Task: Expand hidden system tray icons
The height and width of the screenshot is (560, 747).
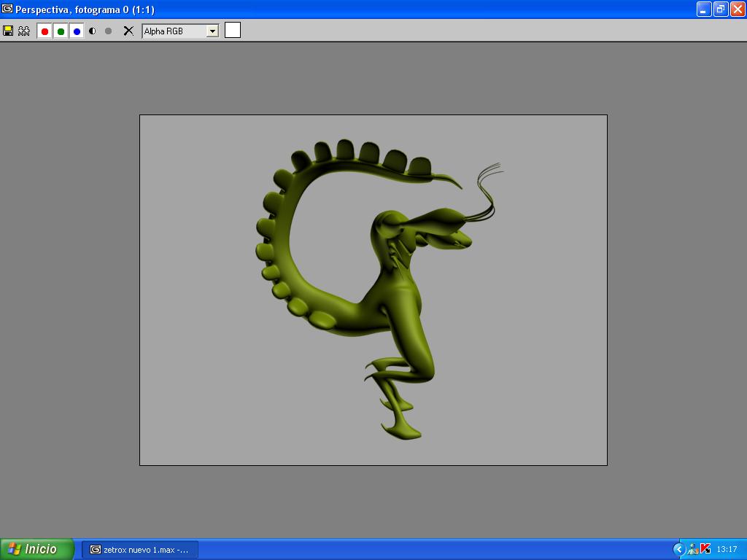Action: (679, 550)
